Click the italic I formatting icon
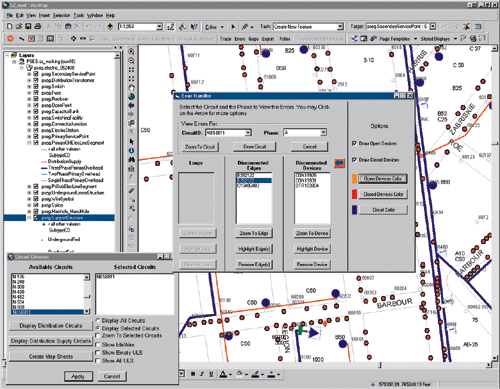The height and width of the screenshot is (389, 500). pos(202,374)
